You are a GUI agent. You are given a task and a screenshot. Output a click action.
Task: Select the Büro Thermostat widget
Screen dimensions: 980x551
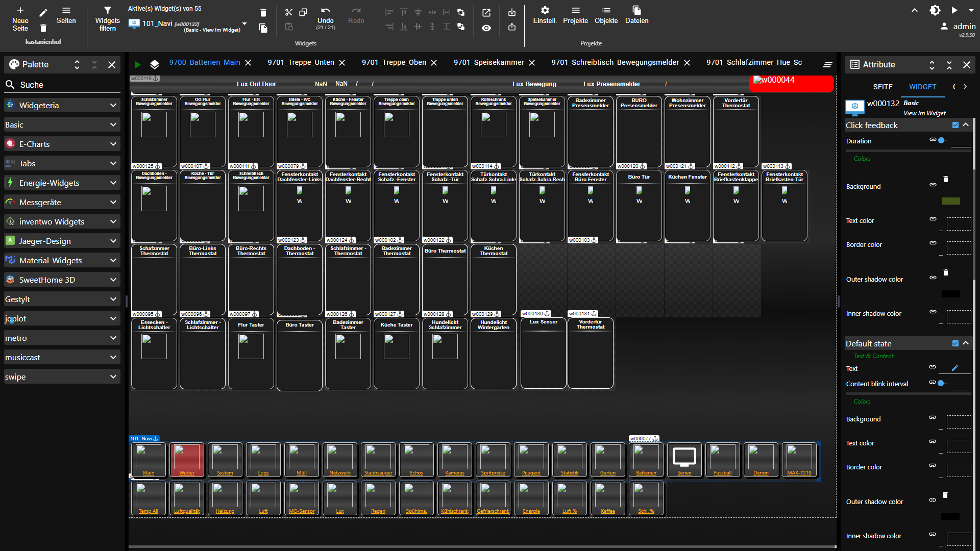pyautogui.click(x=445, y=280)
